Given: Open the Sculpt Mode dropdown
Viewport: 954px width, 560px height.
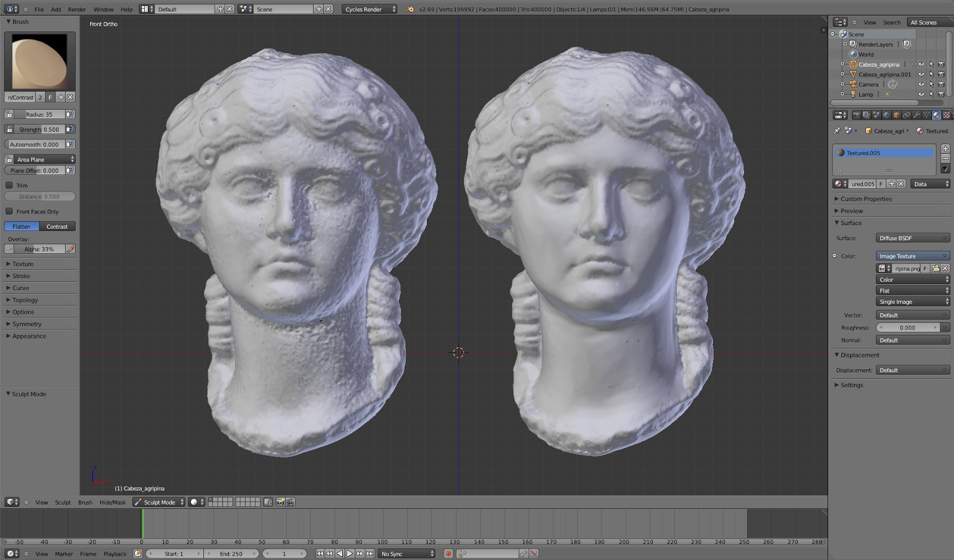Looking at the screenshot, I should coord(159,502).
